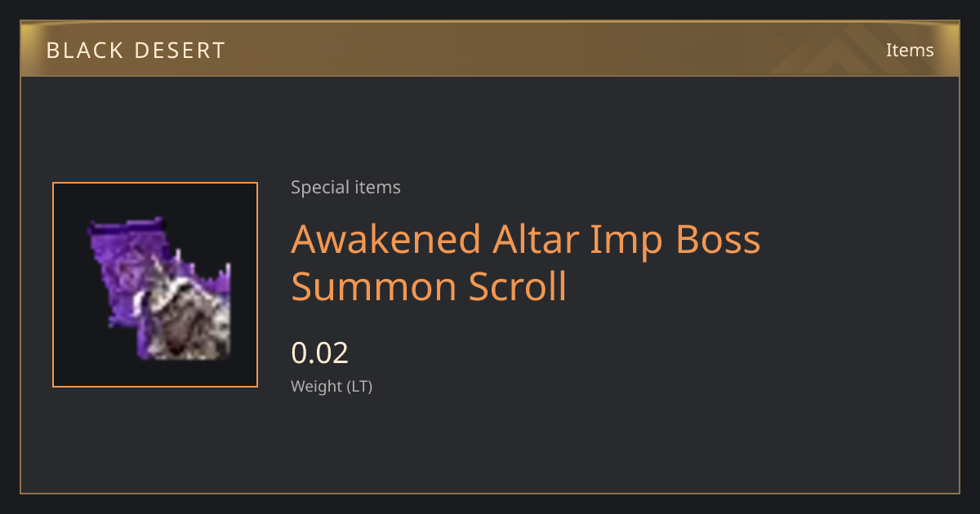Screen dimensions: 980x514
Task: Click the Summon Scroll line of the title
Action: point(429,287)
